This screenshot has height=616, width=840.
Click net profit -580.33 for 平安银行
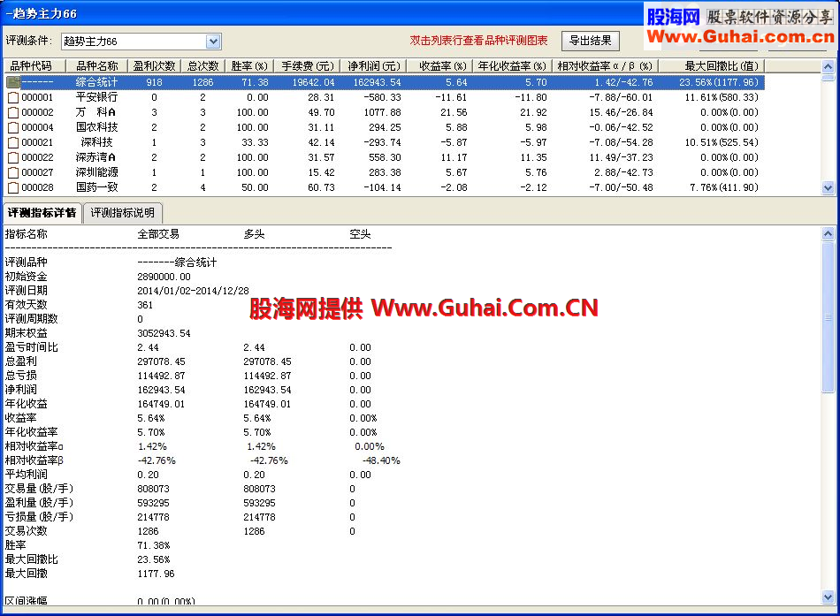pos(382,97)
